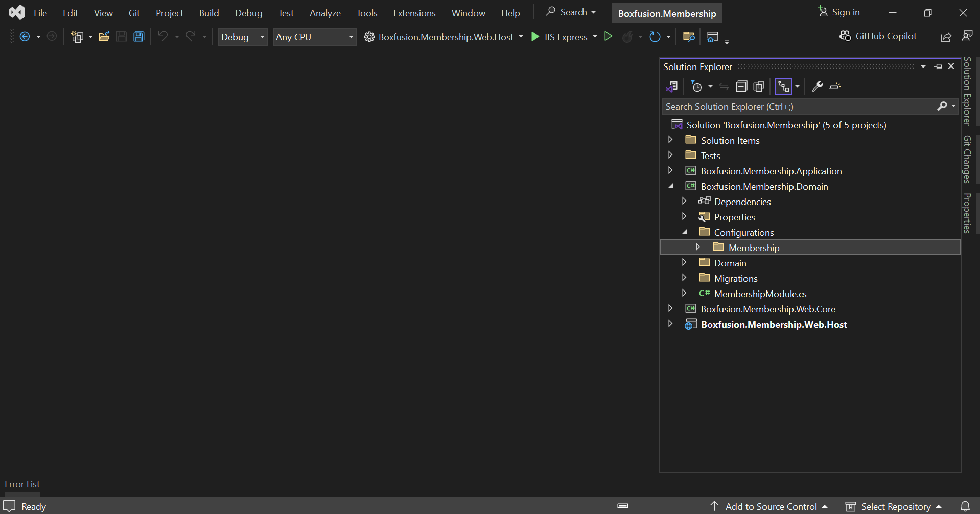Image resolution: width=980 pixels, height=514 pixels.
Task: Expand the Dependencies node
Action: click(684, 201)
